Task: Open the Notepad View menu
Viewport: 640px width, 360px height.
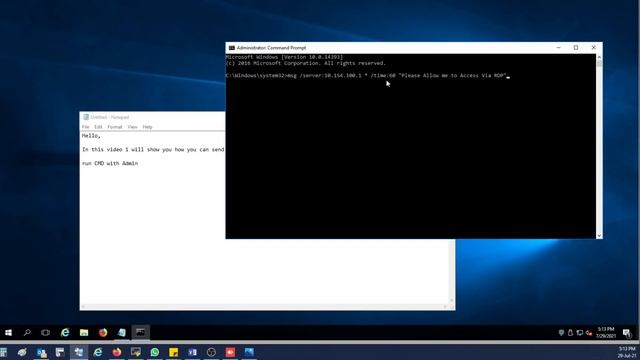Action: 132,127
